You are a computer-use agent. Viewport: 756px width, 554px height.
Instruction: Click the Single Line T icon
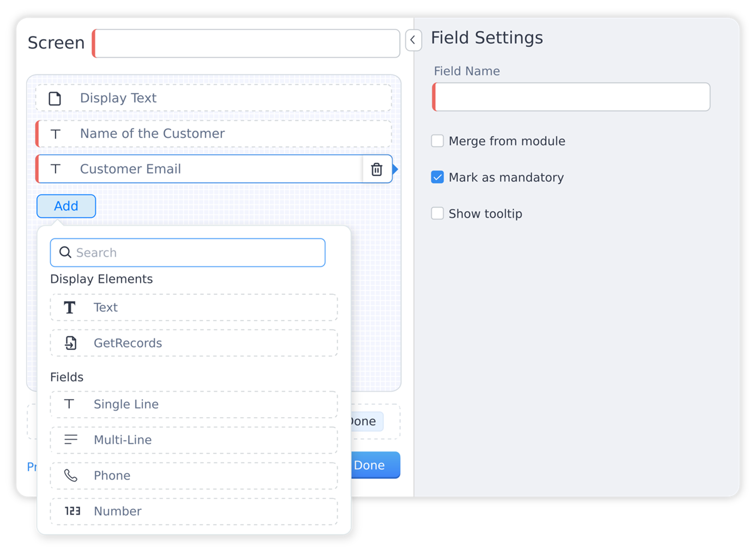point(69,404)
